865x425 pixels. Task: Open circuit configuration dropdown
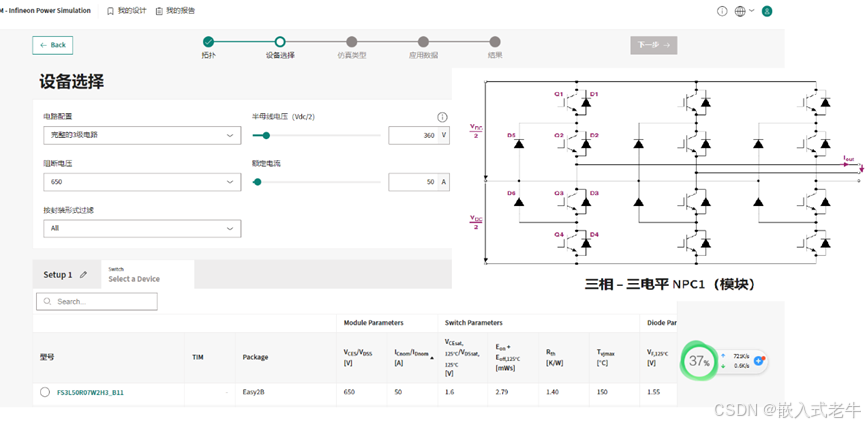tap(142, 135)
